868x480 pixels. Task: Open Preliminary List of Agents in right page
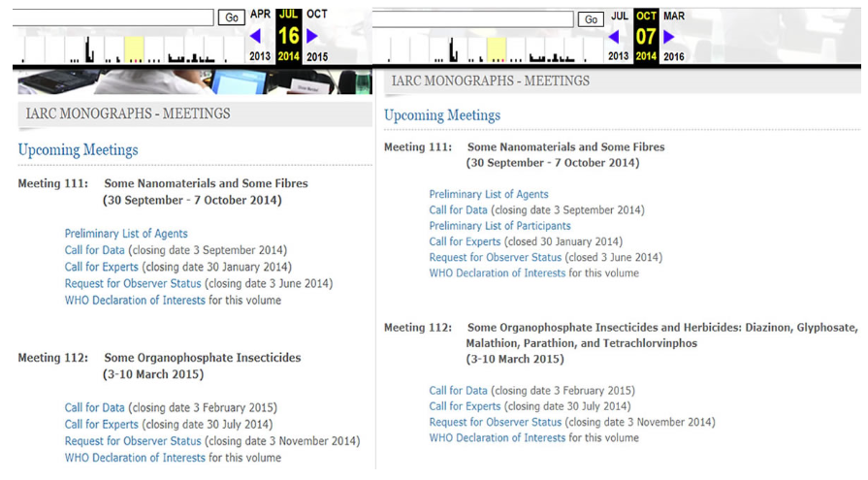[489, 194]
